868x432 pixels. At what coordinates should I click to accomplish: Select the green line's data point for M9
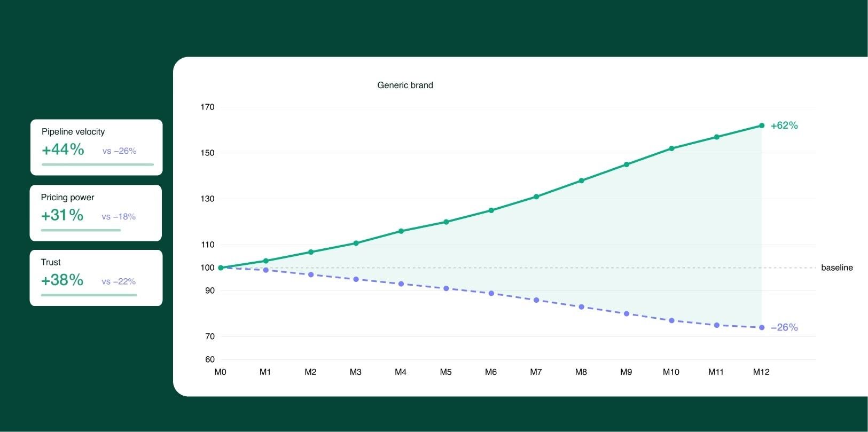coord(627,164)
